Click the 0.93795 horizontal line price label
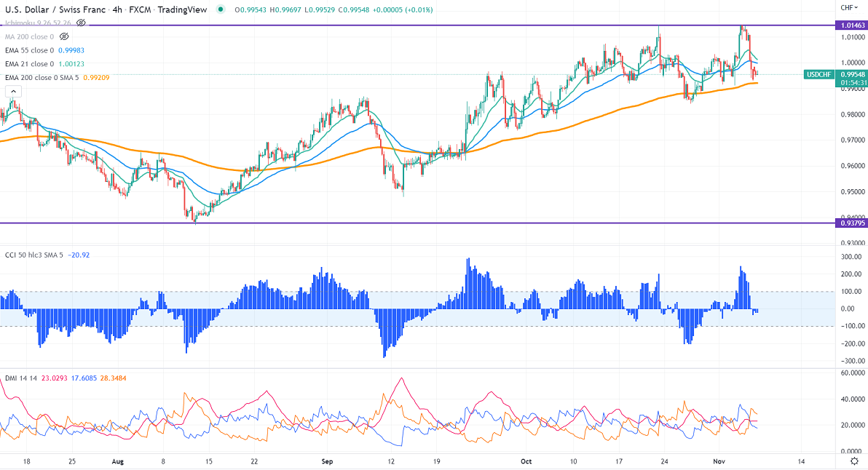868x470 pixels. 852,223
